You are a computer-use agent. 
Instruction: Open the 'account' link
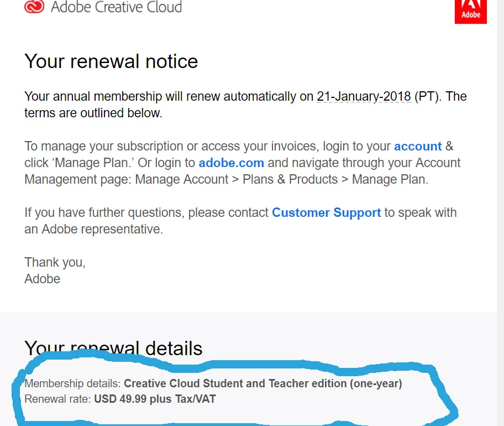tap(418, 147)
